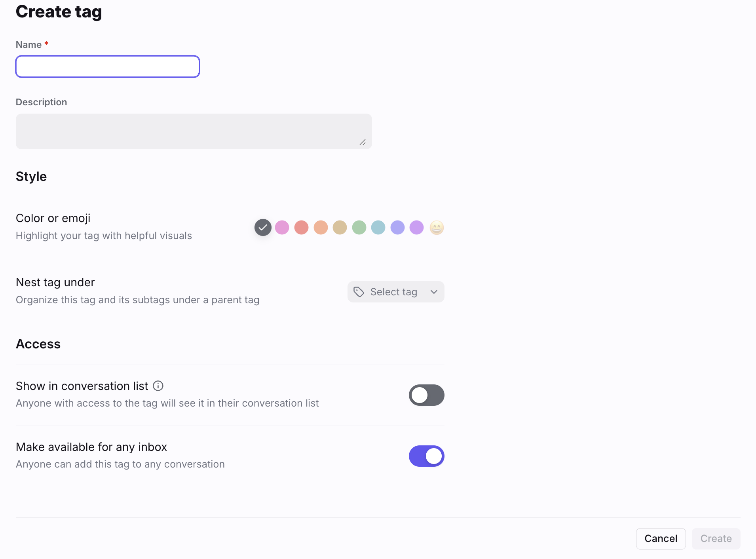Choose the green color swatch

pos(359,228)
